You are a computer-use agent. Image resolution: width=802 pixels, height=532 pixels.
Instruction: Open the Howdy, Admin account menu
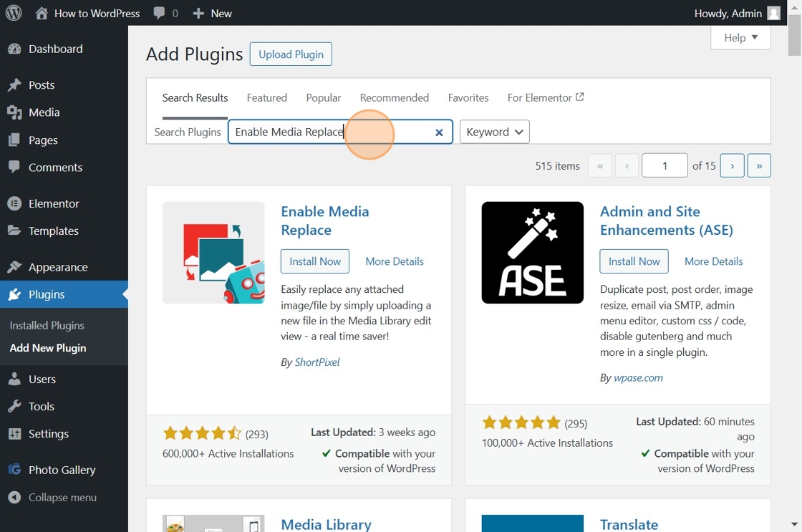pyautogui.click(x=737, y=14)
